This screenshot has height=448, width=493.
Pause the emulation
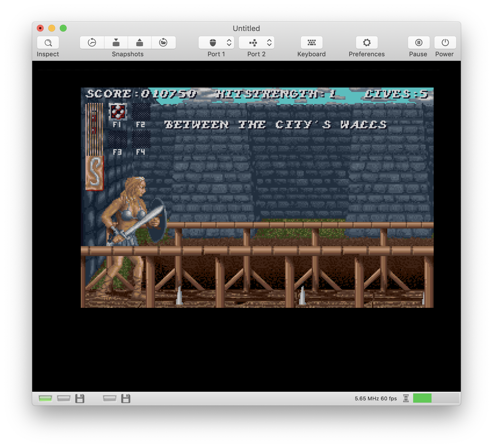click(x=419, y=43)
